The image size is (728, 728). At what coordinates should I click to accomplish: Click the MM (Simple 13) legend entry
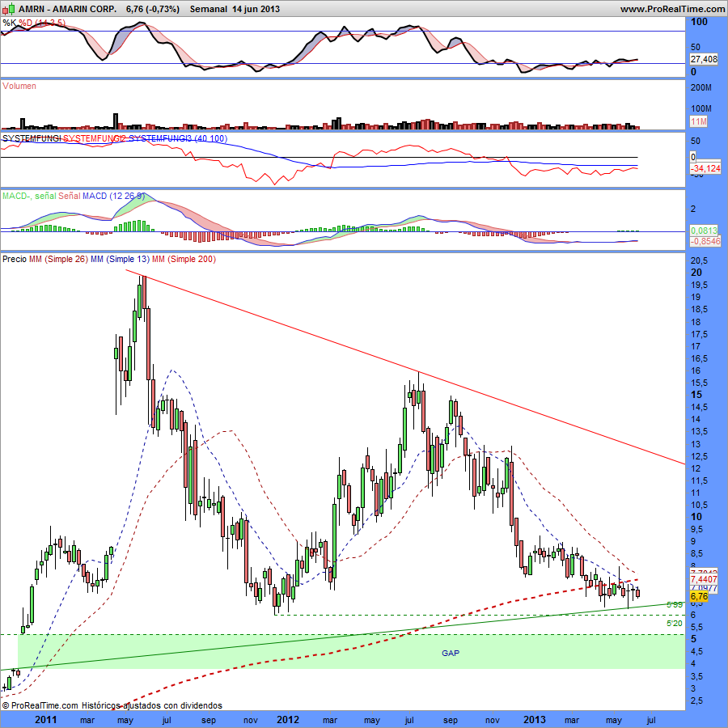point(121,259)
